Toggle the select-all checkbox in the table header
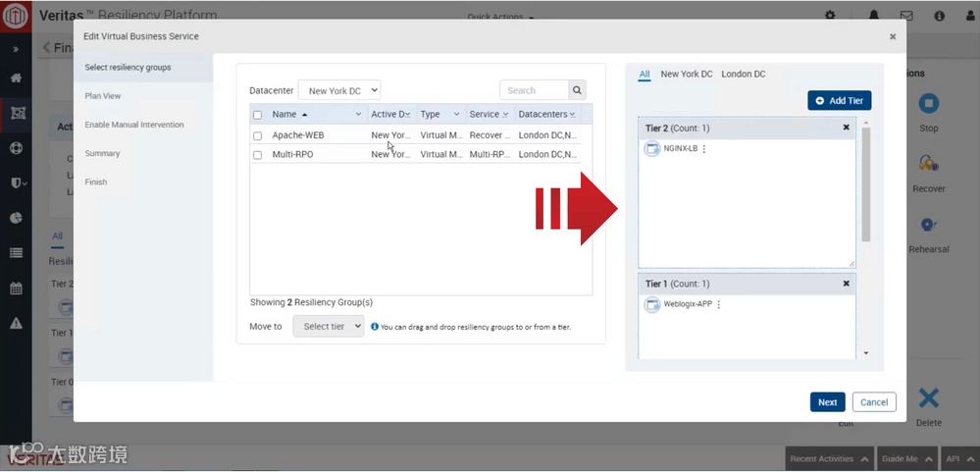Screen dimensions: 980x472 pyautogui.click(x=257, y=115)
